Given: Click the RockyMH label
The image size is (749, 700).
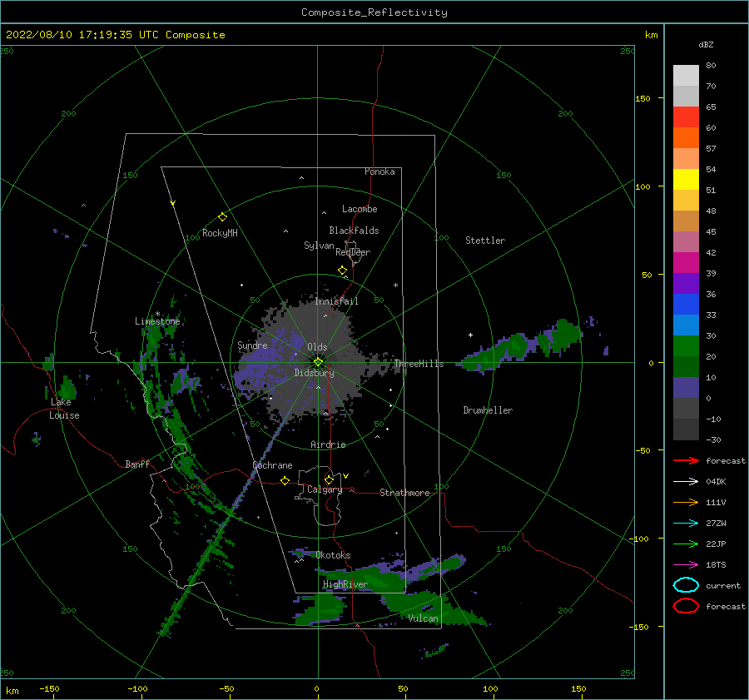Looking at the screenshot, I should click(x=220, y=233).
